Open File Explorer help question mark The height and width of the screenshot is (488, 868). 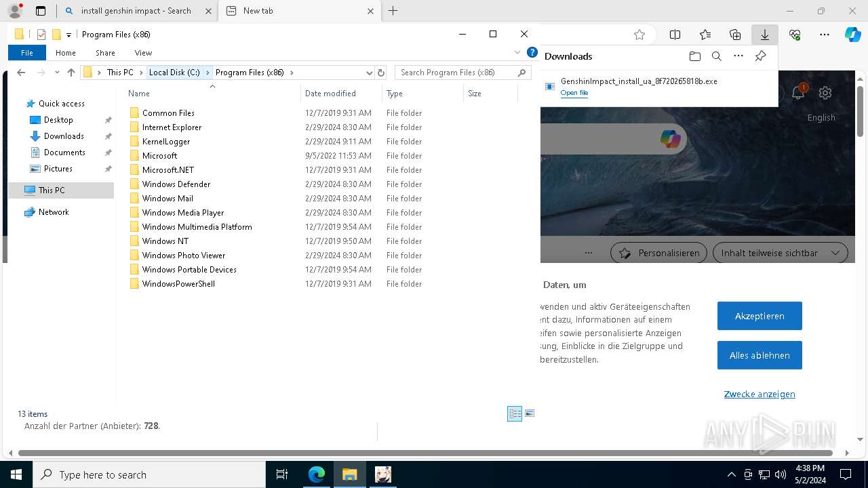click(532, 52)
